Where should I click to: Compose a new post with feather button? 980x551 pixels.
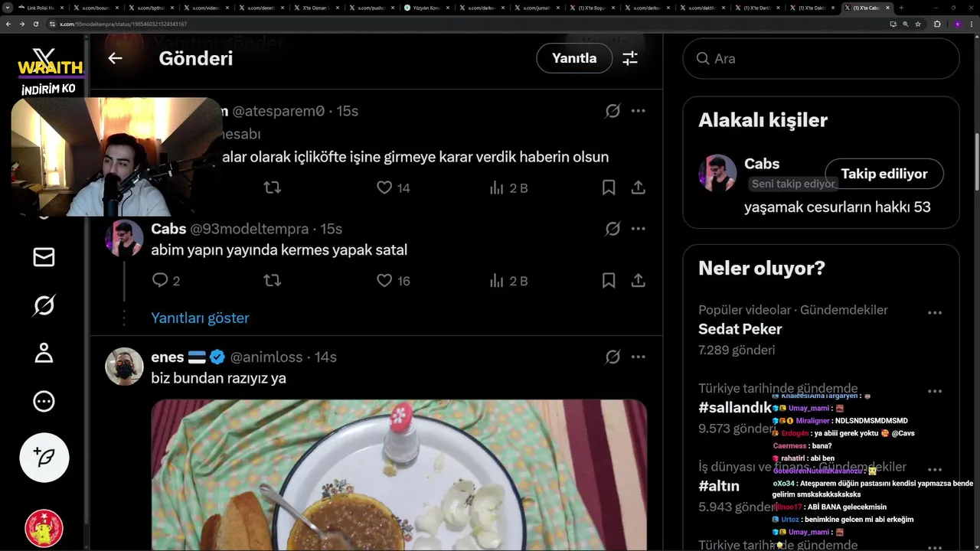44,458
